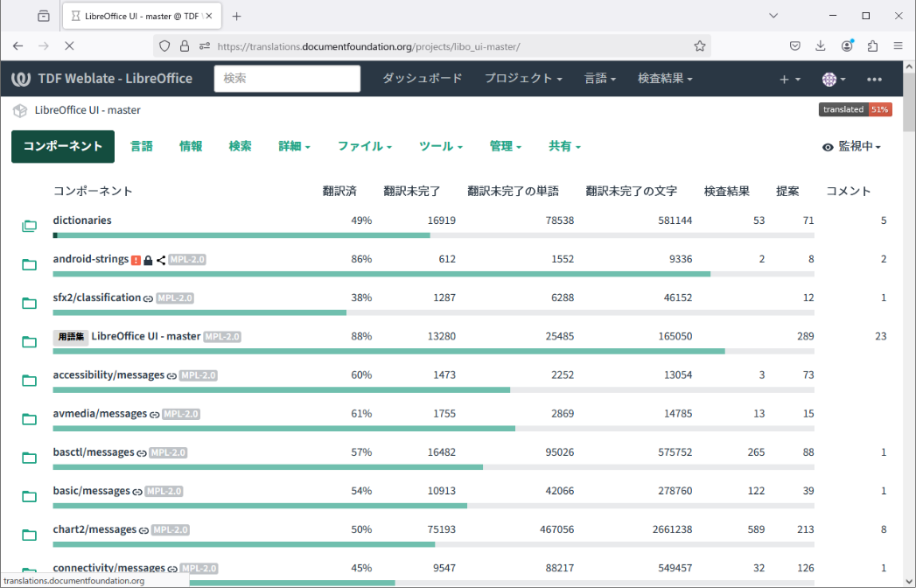
Task: Expand the plus add menu
Action: click(789, 79)
